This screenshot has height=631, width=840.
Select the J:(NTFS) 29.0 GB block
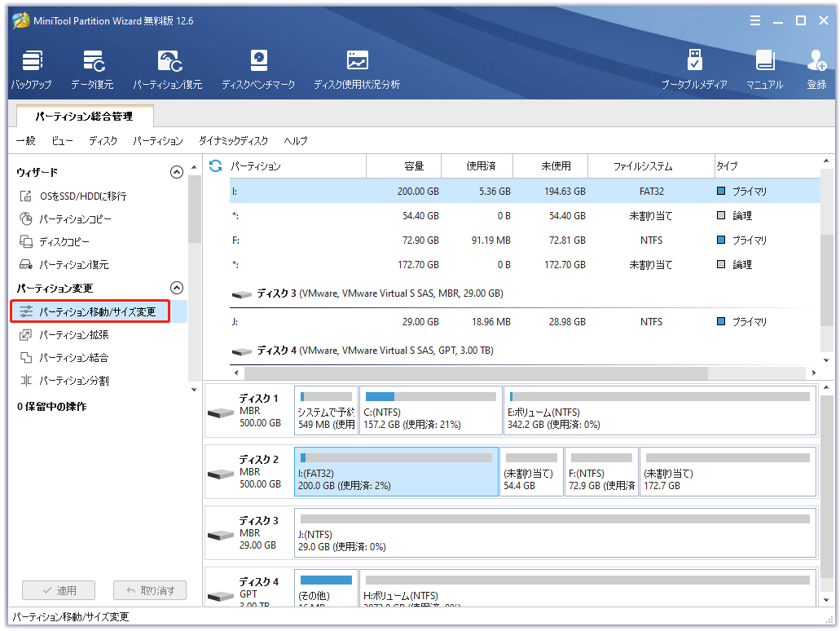555,533
